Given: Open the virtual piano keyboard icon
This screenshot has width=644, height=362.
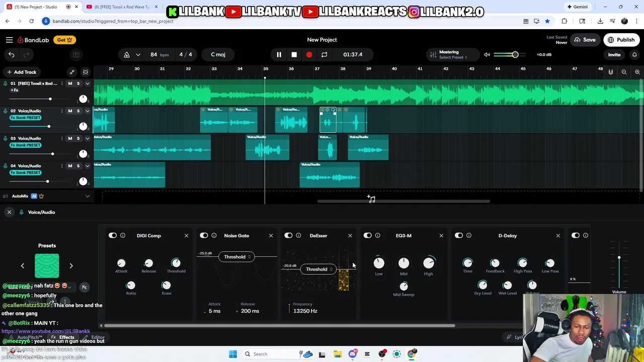Looking at the screenshot, I should [x=76, y=54].
